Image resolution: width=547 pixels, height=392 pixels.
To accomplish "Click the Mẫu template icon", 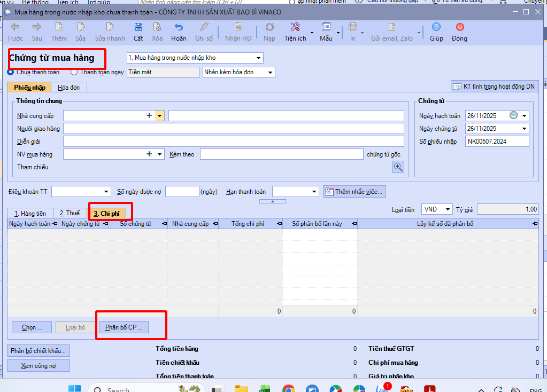I will [x=326, y=28].
